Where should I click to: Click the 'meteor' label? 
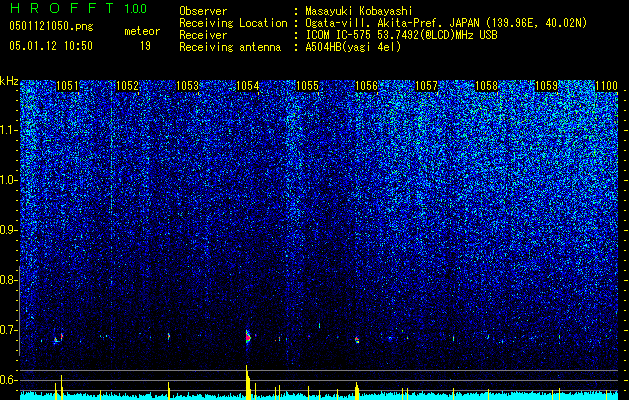[x=142, y=31]
